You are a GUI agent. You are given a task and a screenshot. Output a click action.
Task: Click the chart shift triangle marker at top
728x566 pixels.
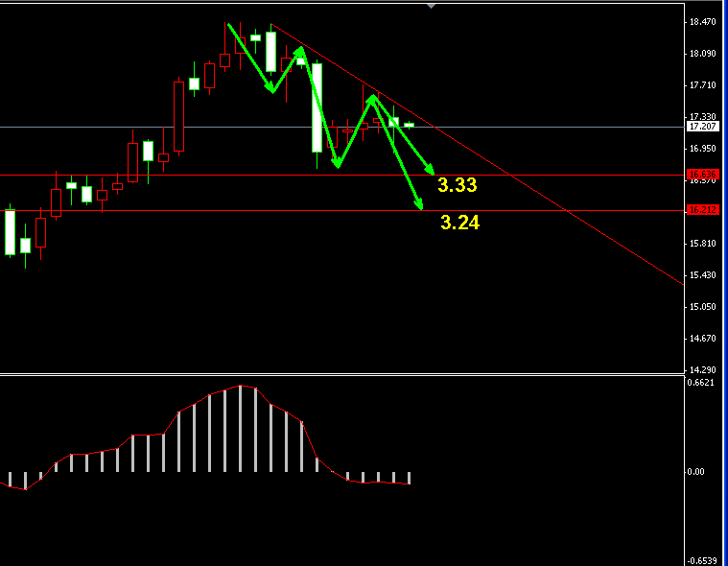click(x=431, y=5)
